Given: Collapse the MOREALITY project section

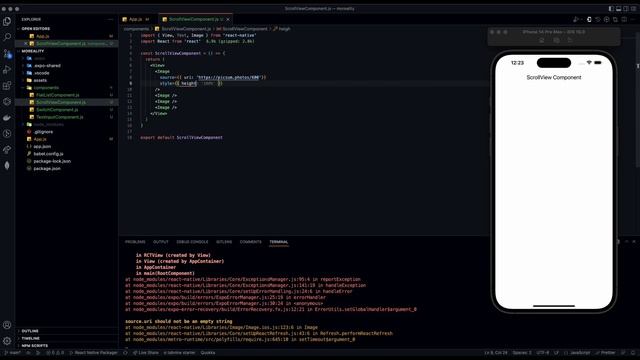Looking at the screenshot, I should (67, 51).
